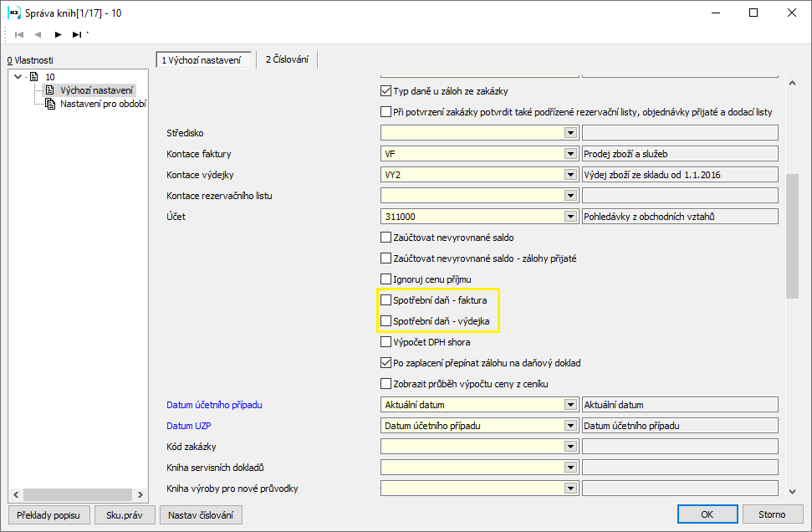Switch to the 2 Číslování tab
Viewport: 812px width, 532px height.
pyautogui.click(x=287, y=59)
